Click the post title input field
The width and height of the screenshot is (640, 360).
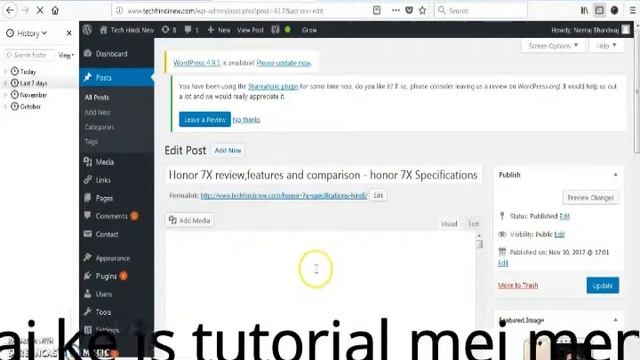pyautogui.click(x=323, y=175)
